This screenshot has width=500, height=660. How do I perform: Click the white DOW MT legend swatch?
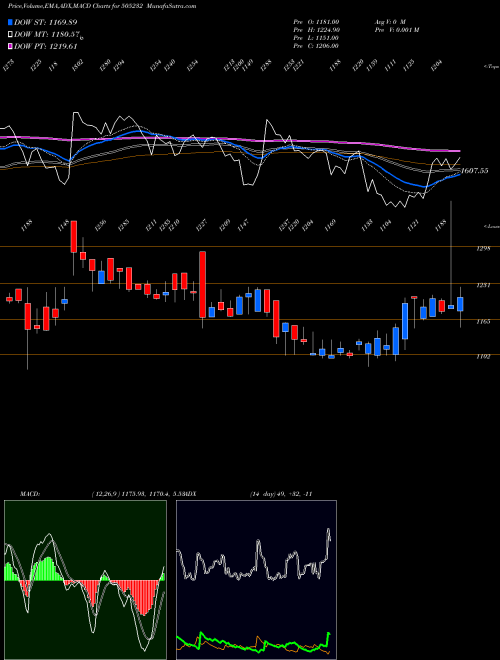[x=11, y=35]
